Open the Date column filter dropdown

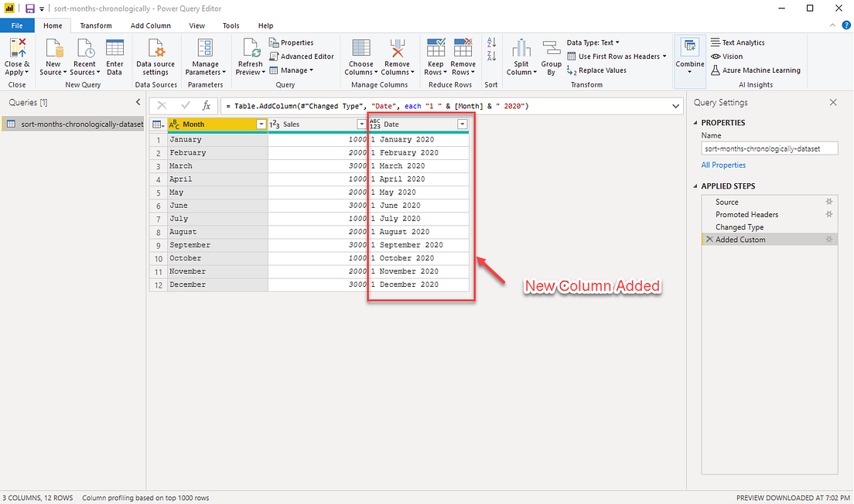point(463,124)
